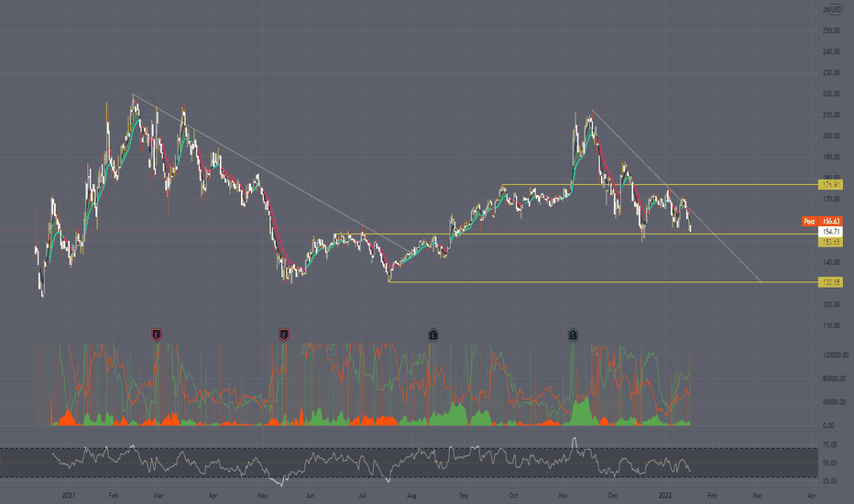Click the 110.00 price axis label
The image size is (854, 504).
pos(831,326)
